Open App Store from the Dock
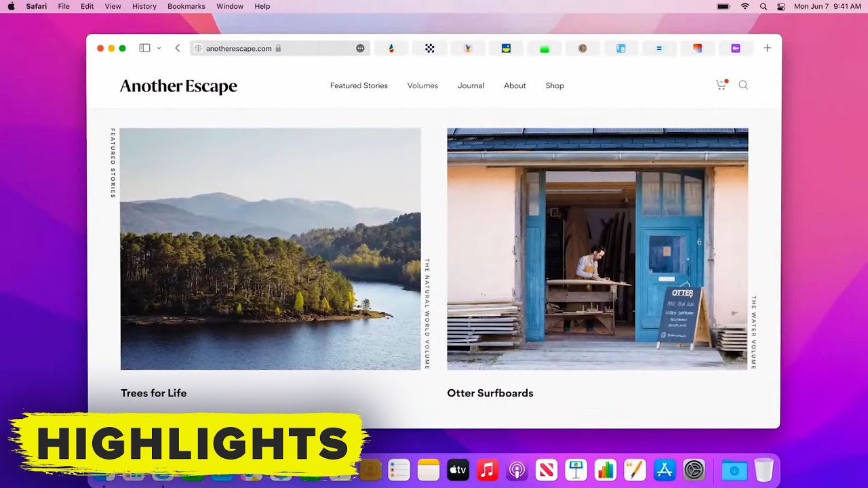The height and width of the screenshot is (488, 868). (665, 470)
